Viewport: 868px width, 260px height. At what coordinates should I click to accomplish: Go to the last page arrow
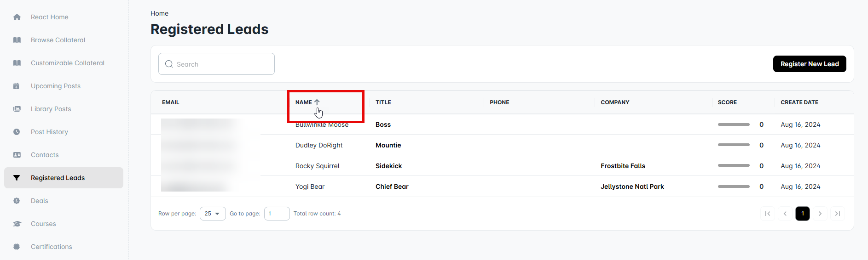tap(838, 214)
